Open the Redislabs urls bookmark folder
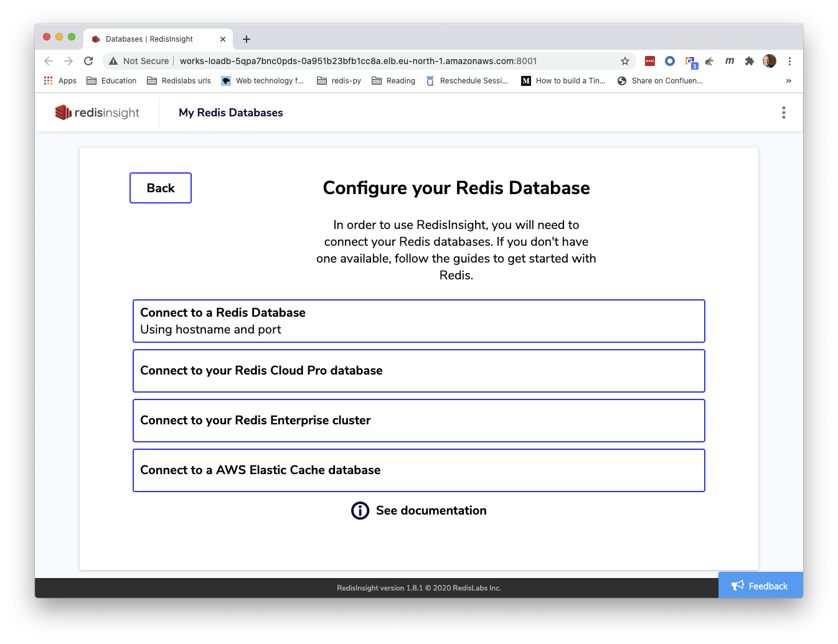This screenshot has height=644, width=838. point(179,81)
